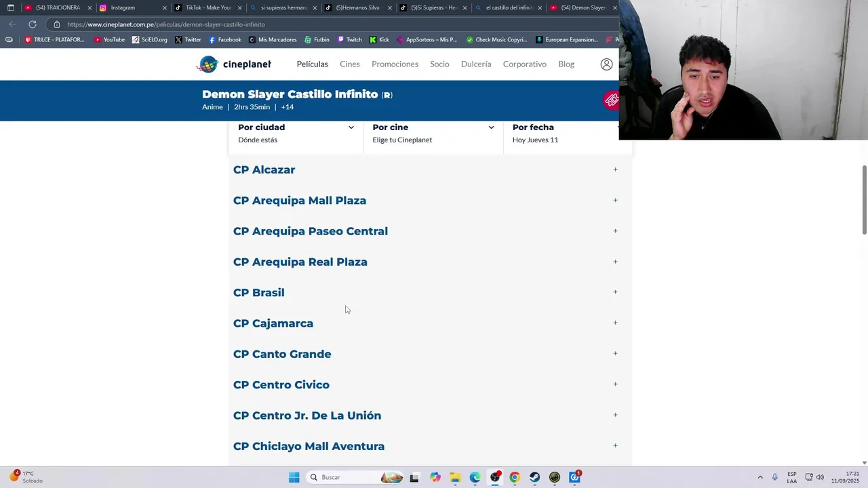The image size is (868, 488).
Task: Open File Explorer in the taskbar
Action: [x=455, y=477]
